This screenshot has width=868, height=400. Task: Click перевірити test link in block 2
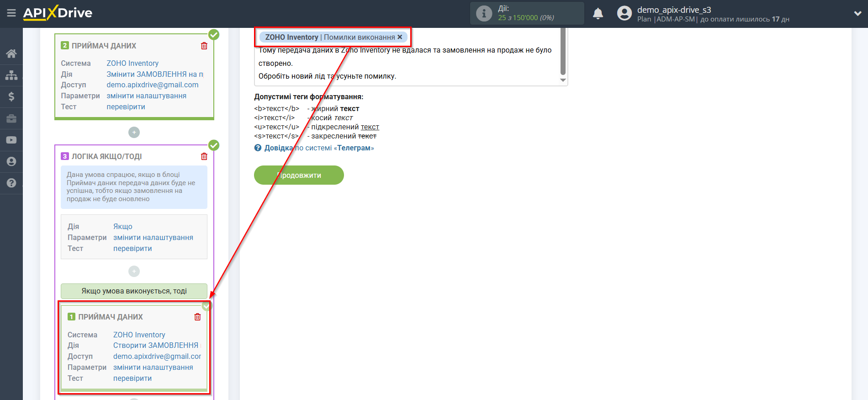pos(126,107)
